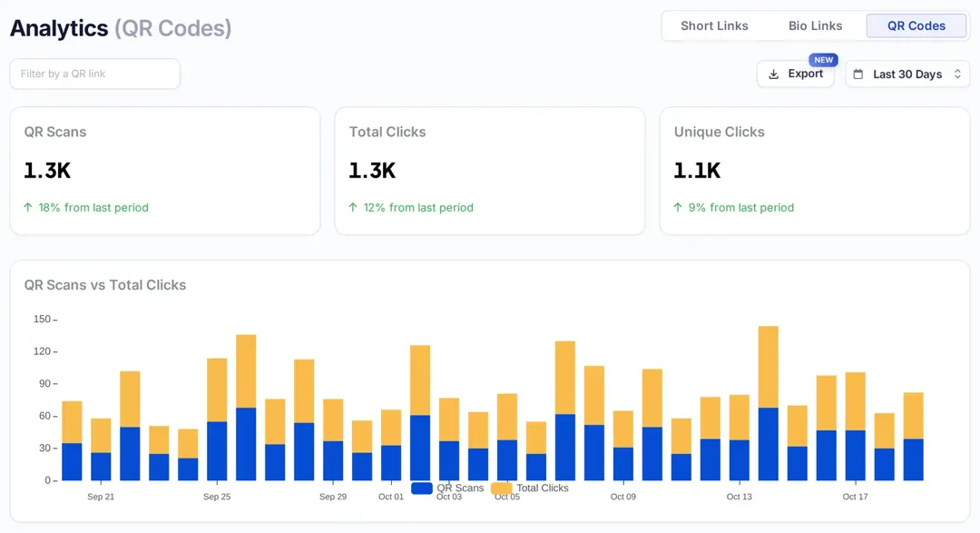Viewport: 980px width, 533px height.
Task: Click the 12% from last period text
Action: pos(418,207)
